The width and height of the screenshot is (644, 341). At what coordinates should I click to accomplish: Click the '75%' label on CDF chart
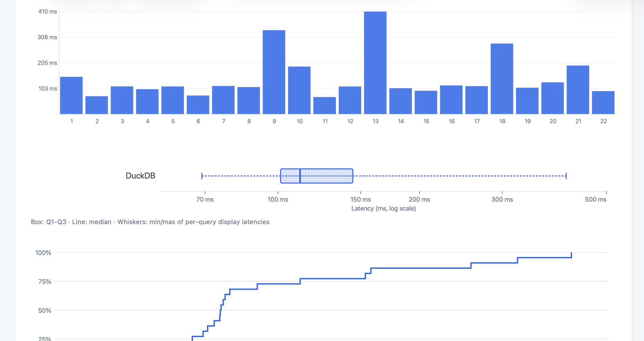[45, 282]
